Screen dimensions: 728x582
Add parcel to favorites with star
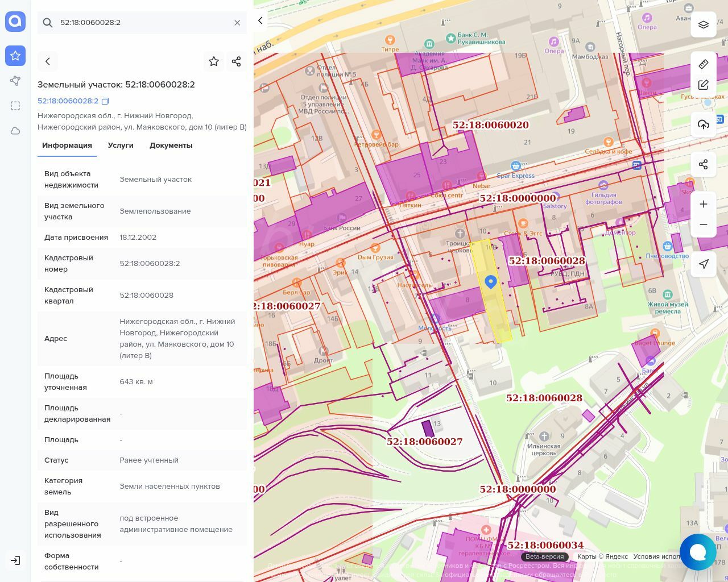pos(214,61)
